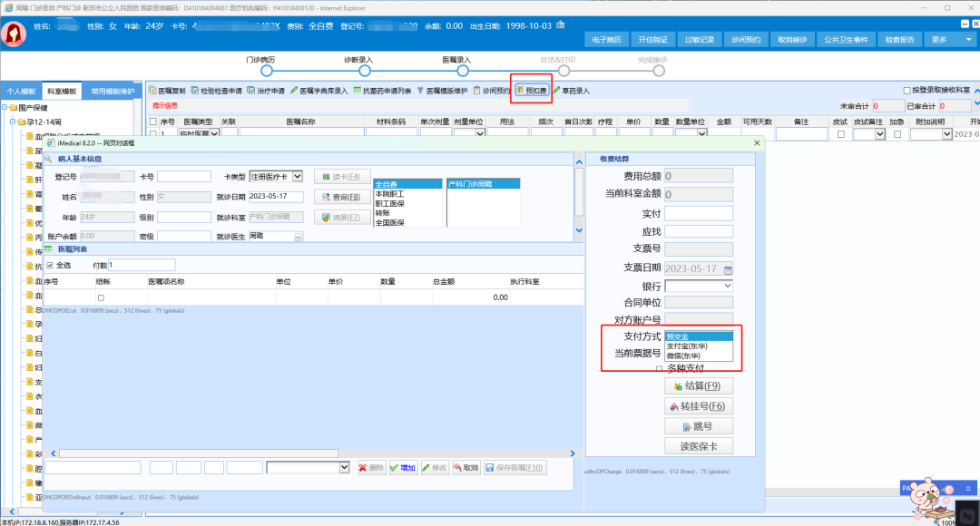Open the 银行 bank dropdown
This screenshot has height=526, width=980.
point(699,286)
